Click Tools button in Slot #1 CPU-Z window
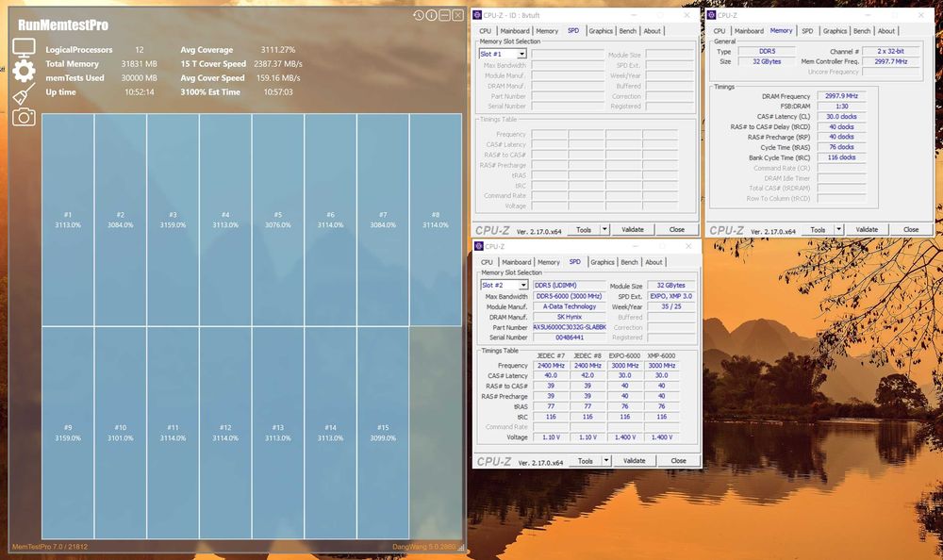 click(x=584, y=229)
